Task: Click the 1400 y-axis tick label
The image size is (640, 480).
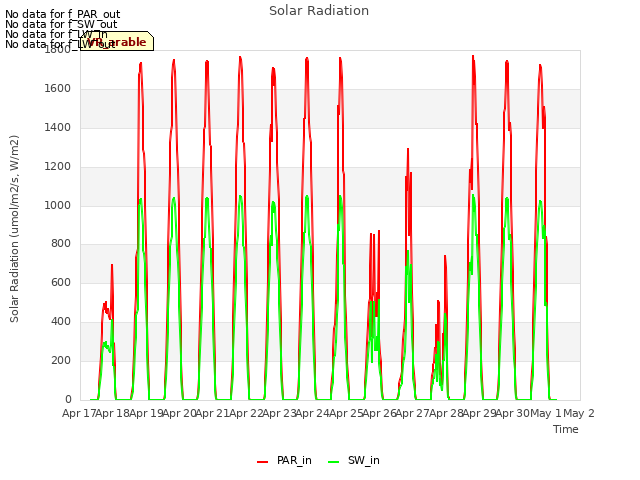Action: pyautogui.click(x=58, y=128)
